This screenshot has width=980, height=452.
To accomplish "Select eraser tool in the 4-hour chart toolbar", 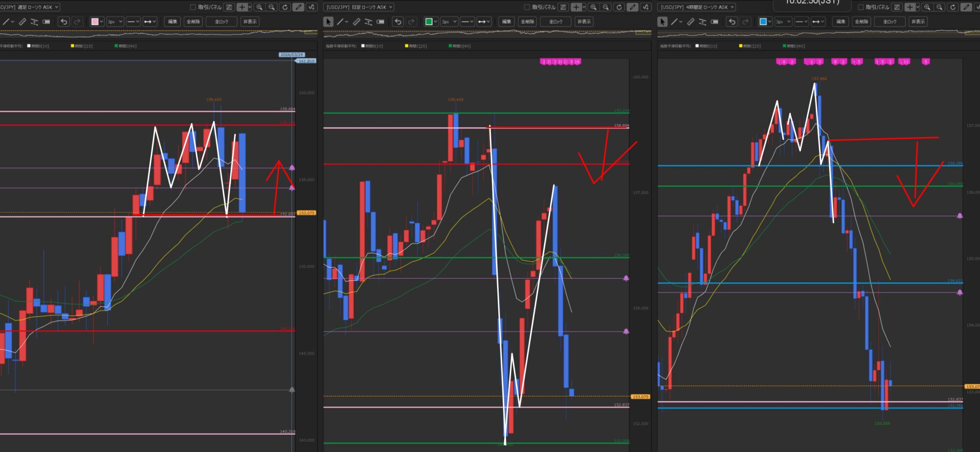I will (714, 22).
